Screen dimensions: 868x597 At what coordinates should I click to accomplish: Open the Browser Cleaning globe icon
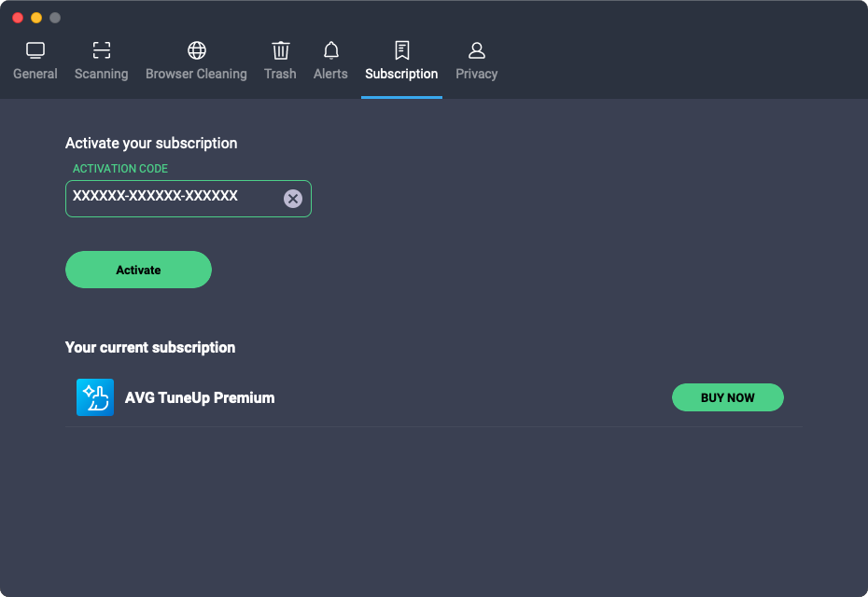[x=197, y=50]
